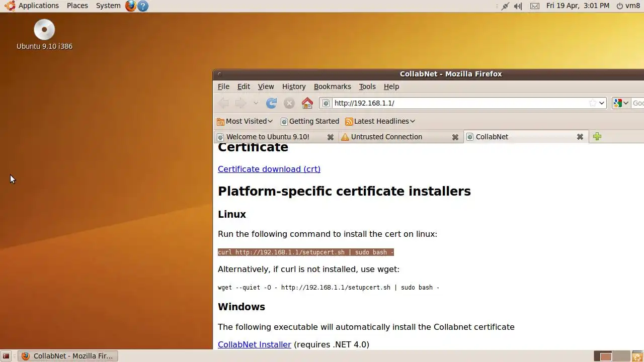Open the Help launcher question mark icon
The image size is (644, 362).
(x=143, y=6)
